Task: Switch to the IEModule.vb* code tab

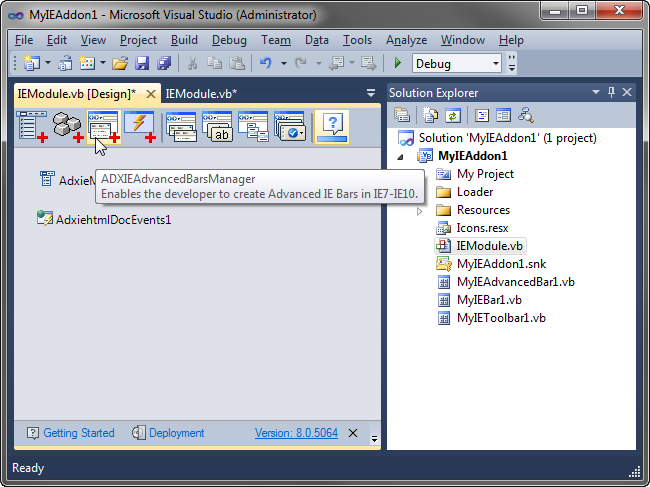Action: click(201, 94)
